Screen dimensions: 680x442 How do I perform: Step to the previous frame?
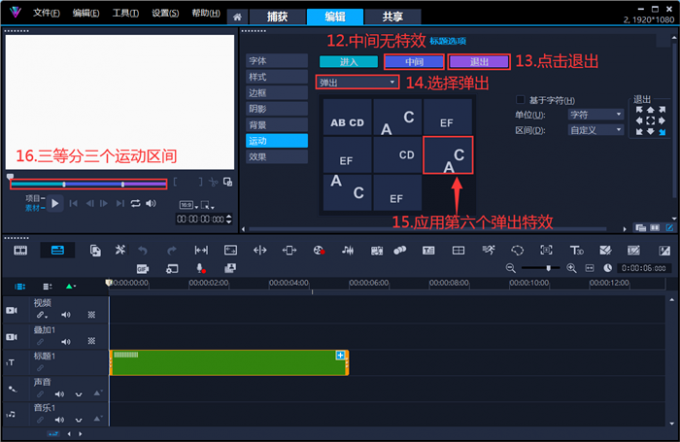pyautogui.click(x=89, y=203)
